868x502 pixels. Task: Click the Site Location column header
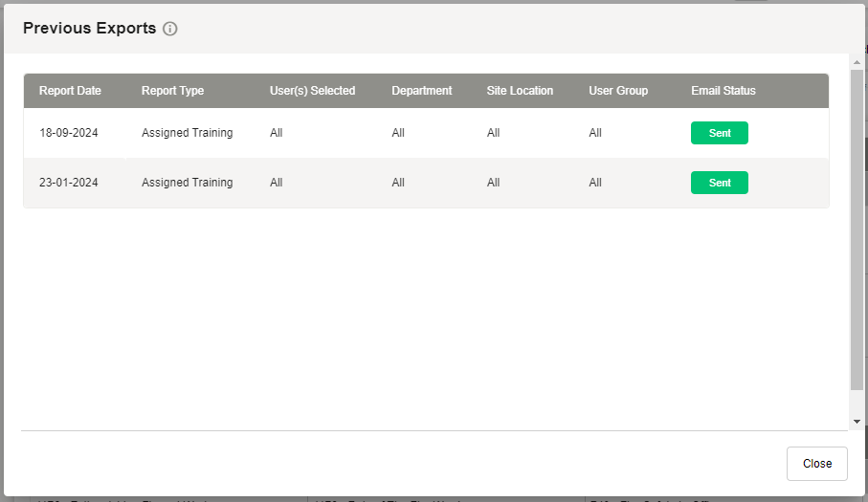coord(520,91)
